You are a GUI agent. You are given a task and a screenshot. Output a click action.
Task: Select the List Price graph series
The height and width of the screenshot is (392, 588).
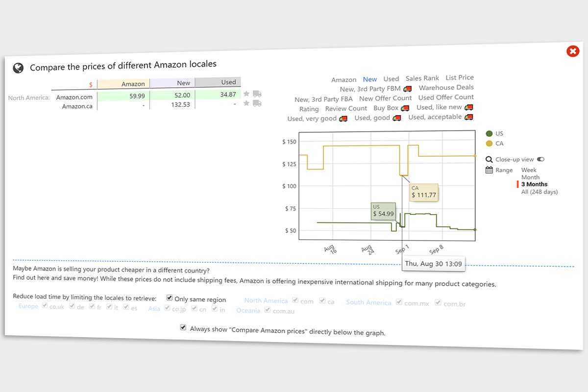pyautogui.click(x=460, y=77)
